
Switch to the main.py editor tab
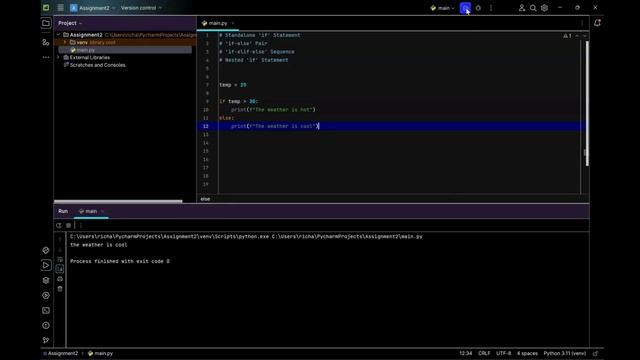[218, 23]
